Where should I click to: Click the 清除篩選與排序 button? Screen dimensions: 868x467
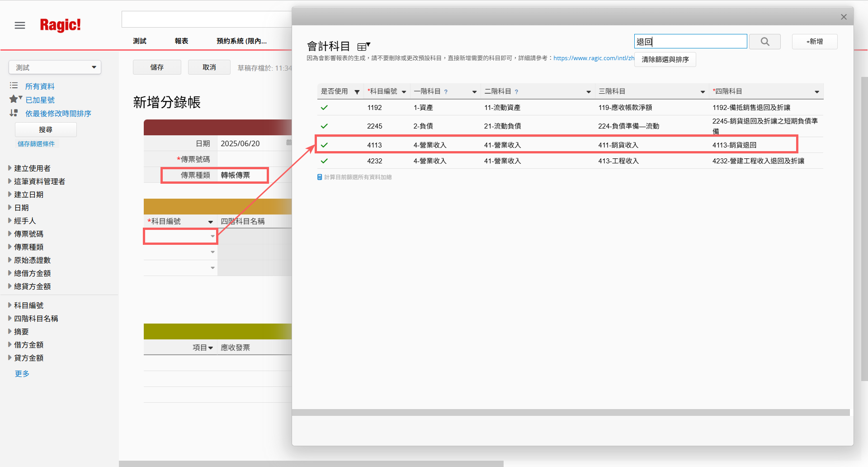(x=665, y=60)
